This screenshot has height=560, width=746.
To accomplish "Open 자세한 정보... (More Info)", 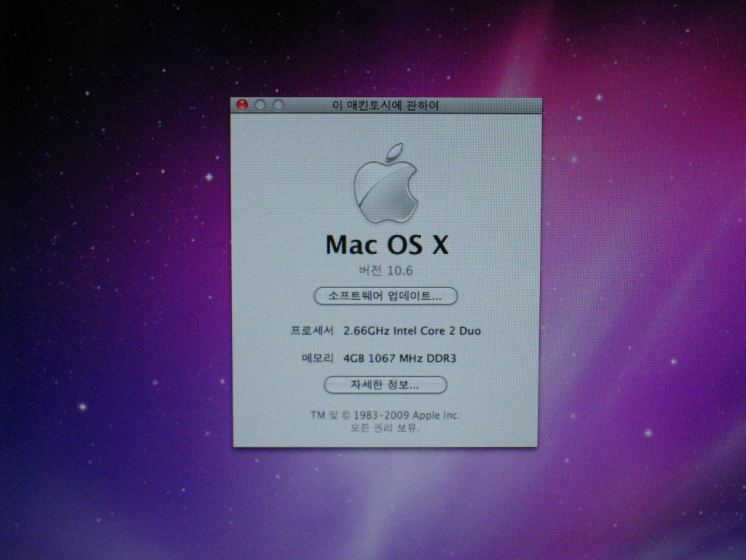I will (386, 385).
